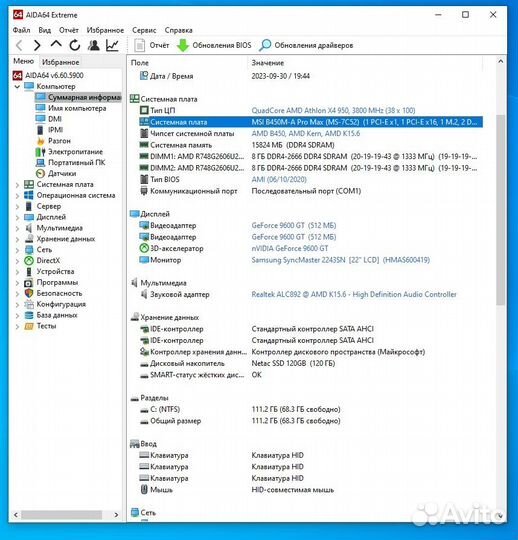The height and width of the screenshot is (540, 518).
Task: Click scroll up arrow of details pane
Action: click(x=500, y=61)
